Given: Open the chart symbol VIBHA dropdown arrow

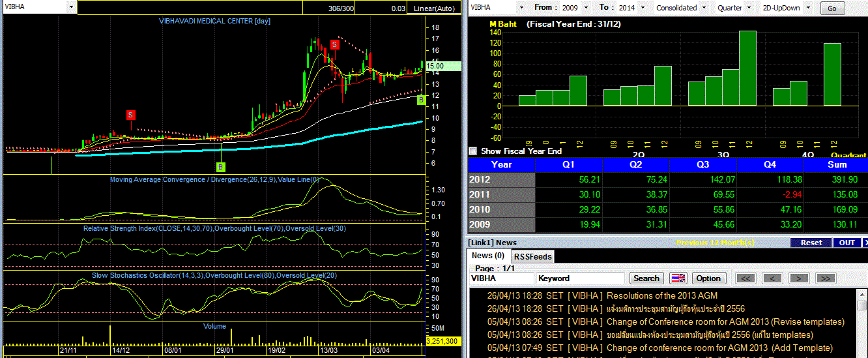Looking at the screenshot, I should tap(70, 7).
